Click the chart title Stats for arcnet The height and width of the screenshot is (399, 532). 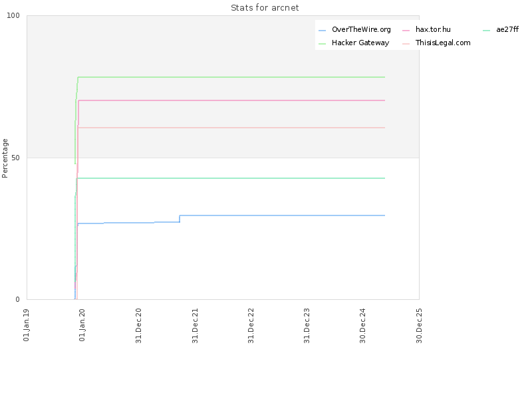click(265, 8)
